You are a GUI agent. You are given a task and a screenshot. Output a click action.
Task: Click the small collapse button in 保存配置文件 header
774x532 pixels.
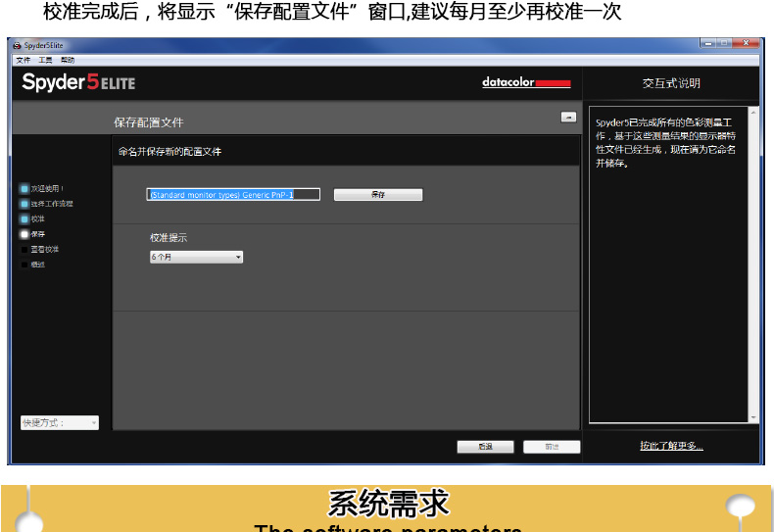coord(568,117)
